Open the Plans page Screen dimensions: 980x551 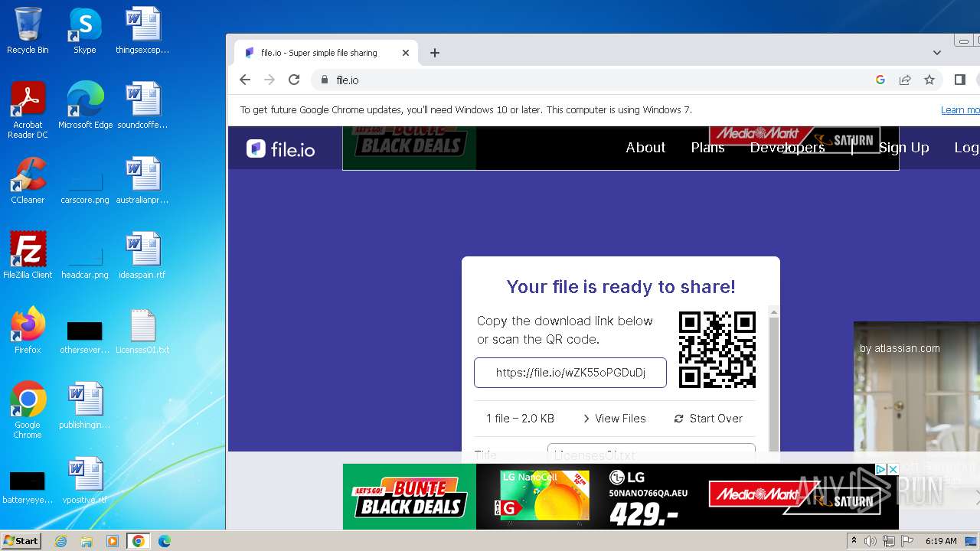pos(707,148)
